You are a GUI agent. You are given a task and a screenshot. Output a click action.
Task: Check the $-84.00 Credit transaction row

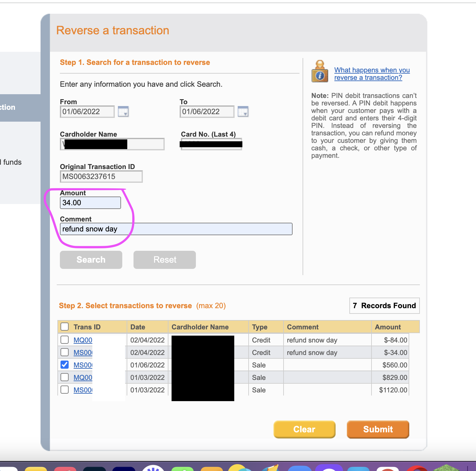[65, 339]
